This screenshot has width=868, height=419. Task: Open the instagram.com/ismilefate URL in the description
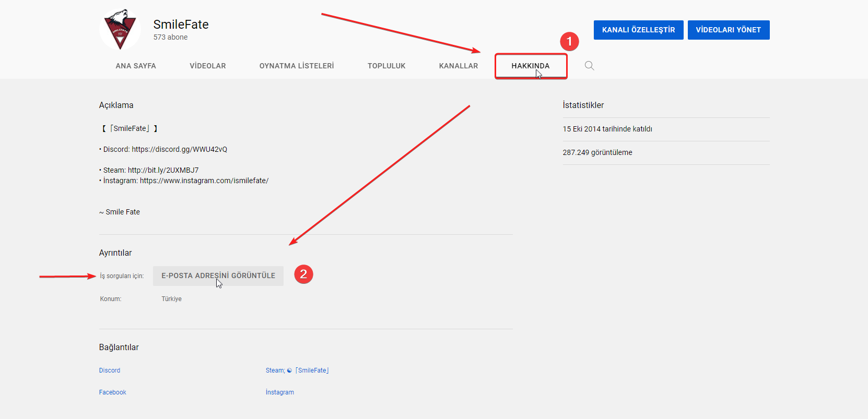tap(204, 181)
